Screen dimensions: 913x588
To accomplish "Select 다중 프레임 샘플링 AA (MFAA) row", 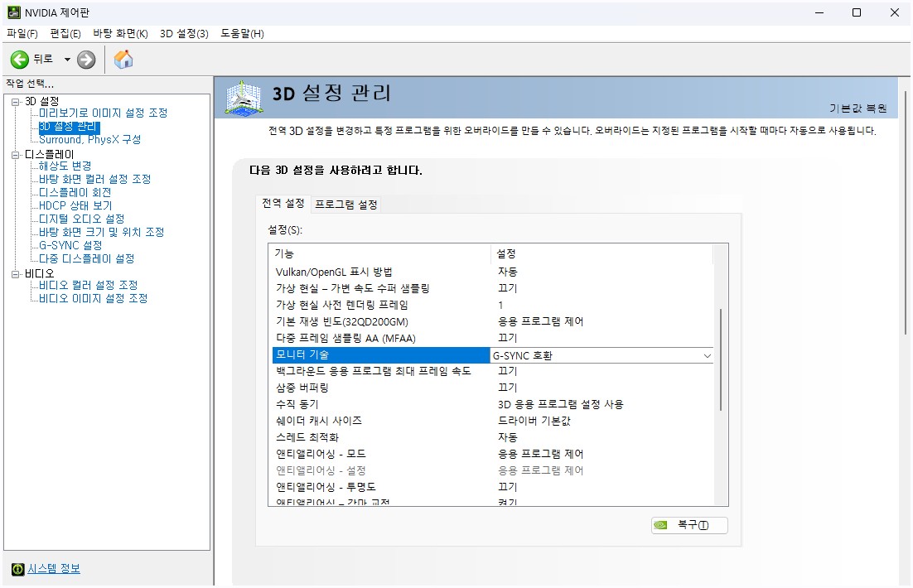I will tap(493, 338).
